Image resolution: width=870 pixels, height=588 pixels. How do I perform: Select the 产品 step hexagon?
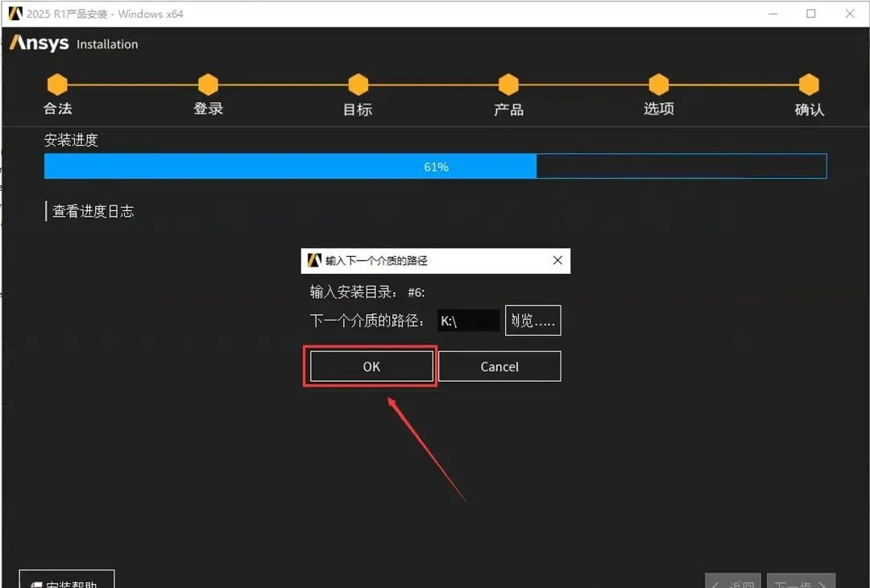508,85
